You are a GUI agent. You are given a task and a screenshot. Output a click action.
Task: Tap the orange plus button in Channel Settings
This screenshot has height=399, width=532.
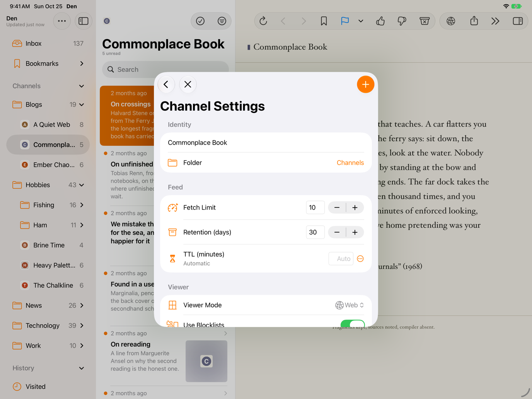(365, 84)
